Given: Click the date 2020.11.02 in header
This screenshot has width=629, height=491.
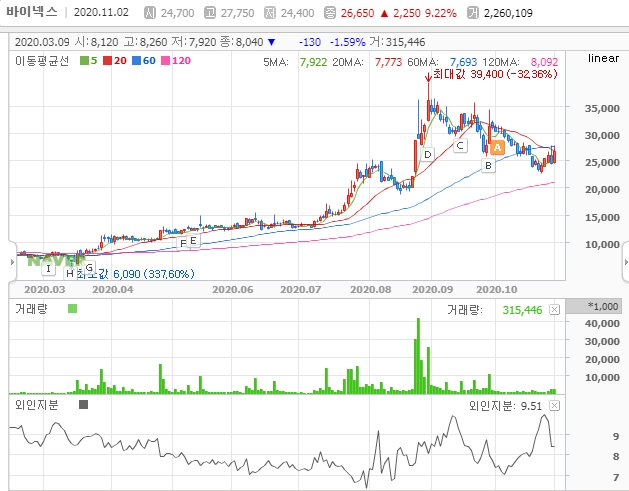Looking at the screenshot, I should 101,12.
